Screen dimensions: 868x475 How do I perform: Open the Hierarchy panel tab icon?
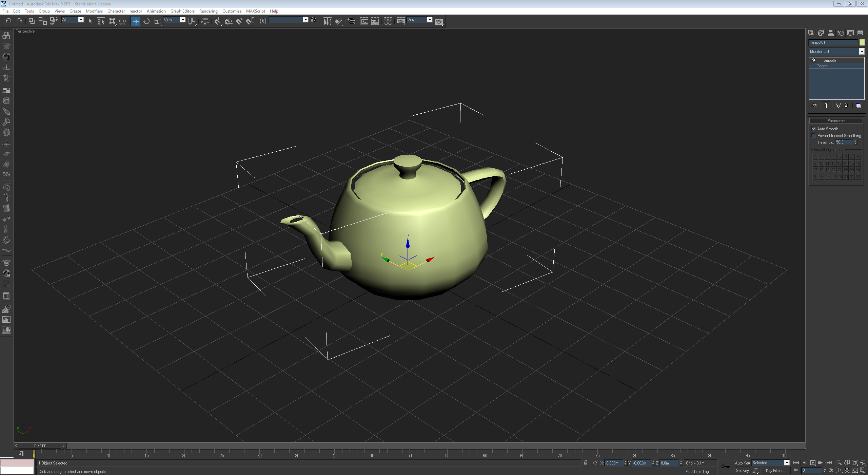(831, 33)
